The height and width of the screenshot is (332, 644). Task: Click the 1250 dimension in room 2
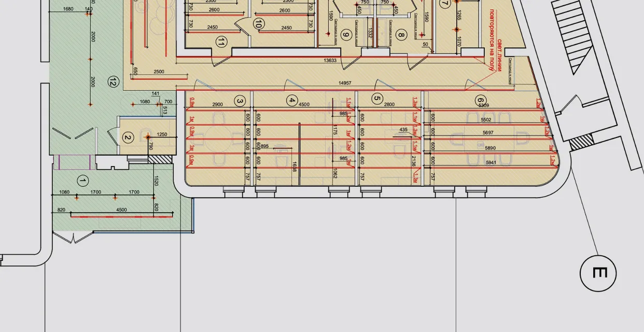[162, 134]
